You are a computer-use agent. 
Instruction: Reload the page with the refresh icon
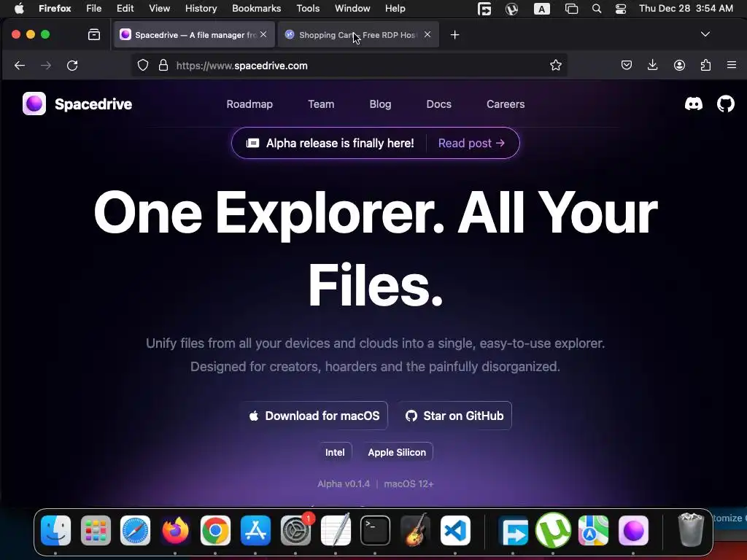(x=72, y=65)
